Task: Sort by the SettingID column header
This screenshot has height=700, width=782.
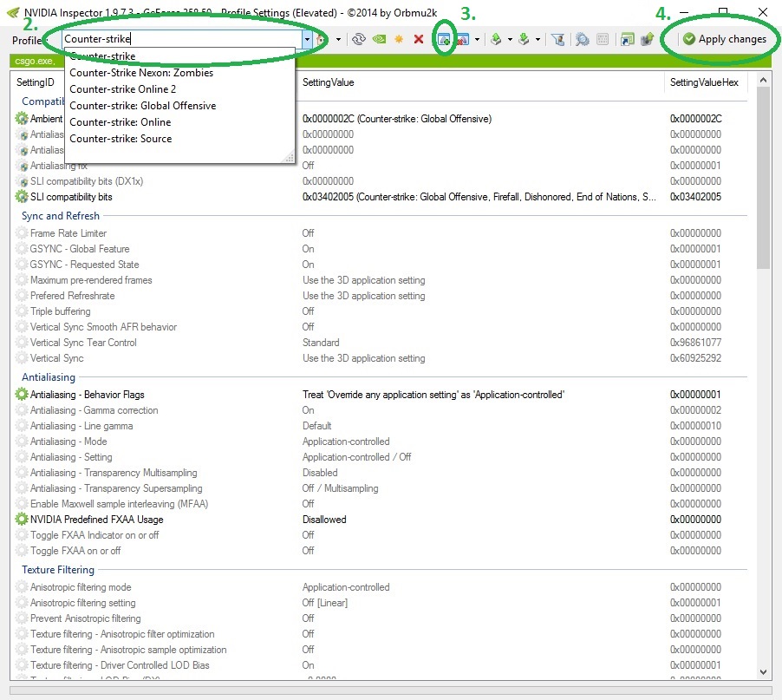Action: pos(36,82)
